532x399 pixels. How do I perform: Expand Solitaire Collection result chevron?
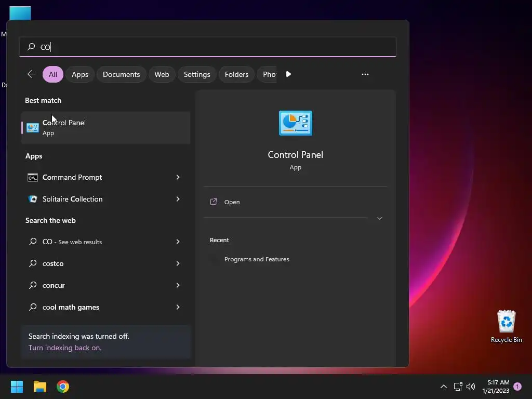pos(178,199)
